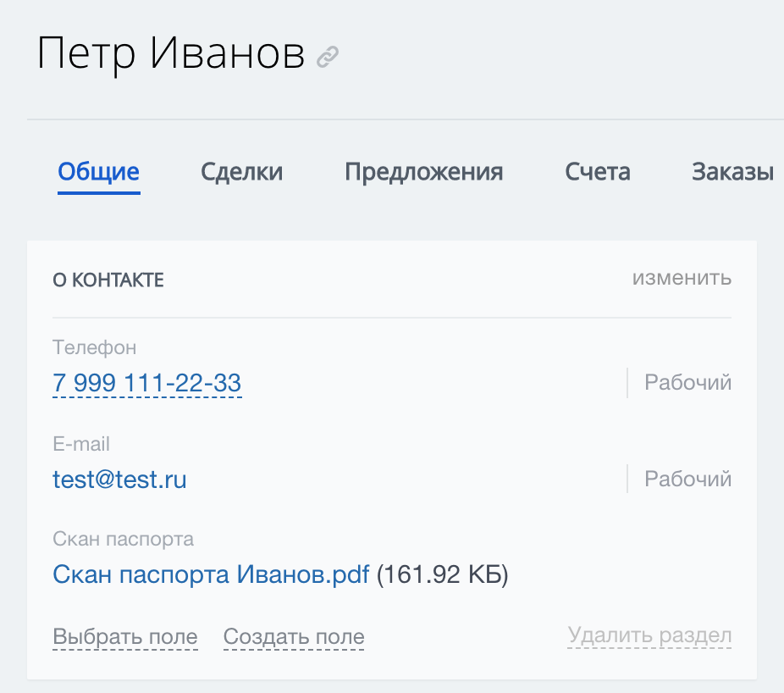The height and width of the screenshot is (693, 784).
Task: Select the Заказы tab
Action: point(732,172)
